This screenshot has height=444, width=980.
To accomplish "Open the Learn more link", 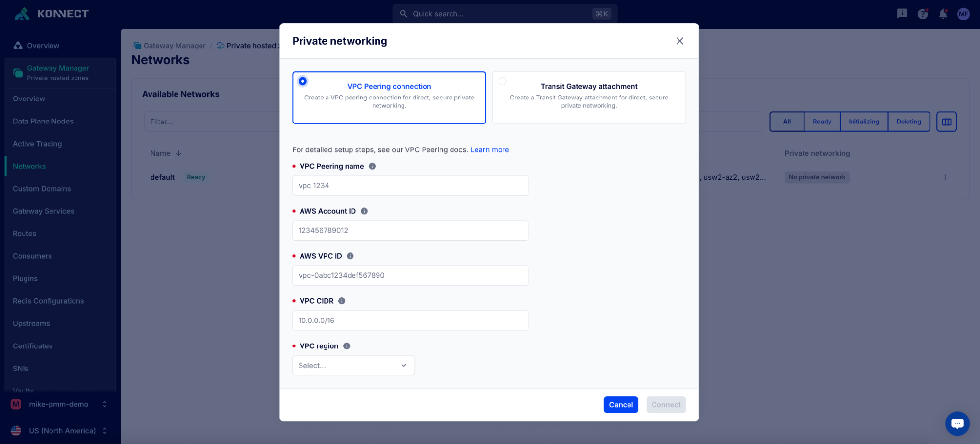I will [x=489, y=150].
